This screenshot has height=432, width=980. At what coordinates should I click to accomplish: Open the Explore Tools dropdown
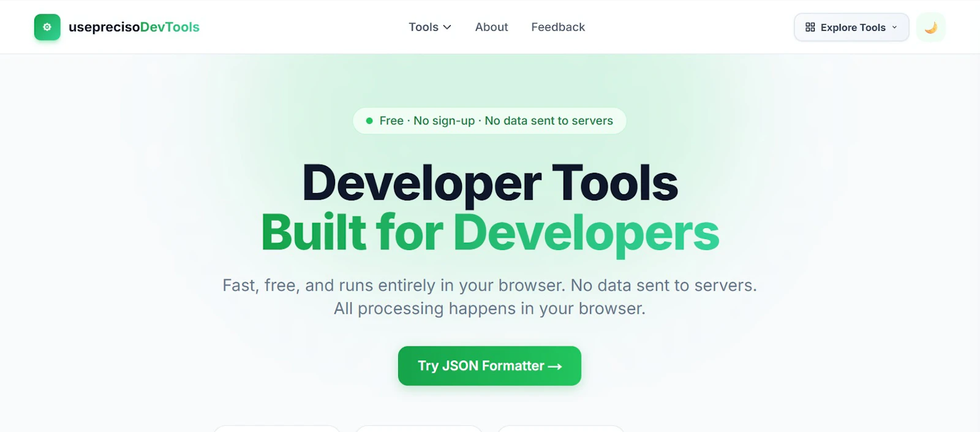point(851,27)
